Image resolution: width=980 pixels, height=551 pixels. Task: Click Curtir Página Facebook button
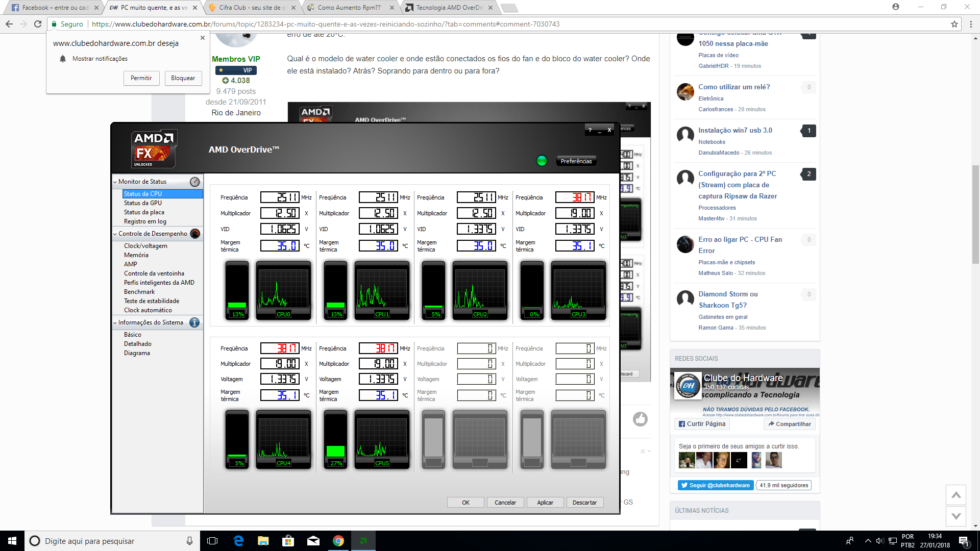click(x=702, y=424)
